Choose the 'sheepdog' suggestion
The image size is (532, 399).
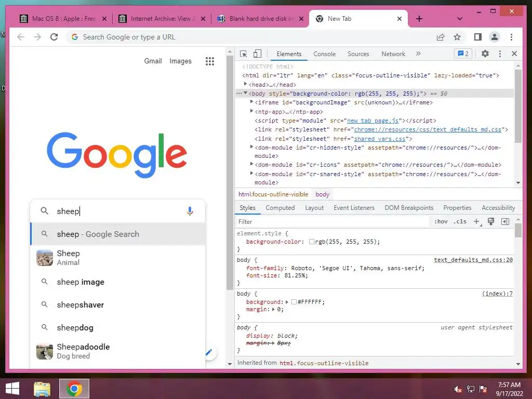point(118,328)
